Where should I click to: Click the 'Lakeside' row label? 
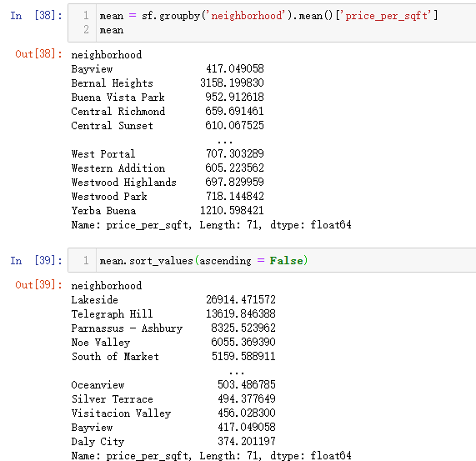click(94, 300)
